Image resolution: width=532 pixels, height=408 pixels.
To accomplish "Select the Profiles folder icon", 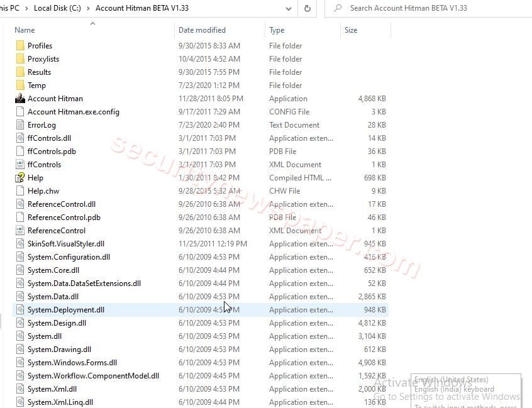I will click(20, 45).
